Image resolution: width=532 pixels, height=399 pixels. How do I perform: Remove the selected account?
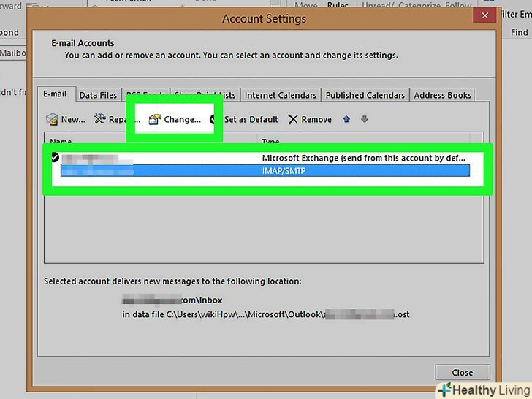pos(310,119)
